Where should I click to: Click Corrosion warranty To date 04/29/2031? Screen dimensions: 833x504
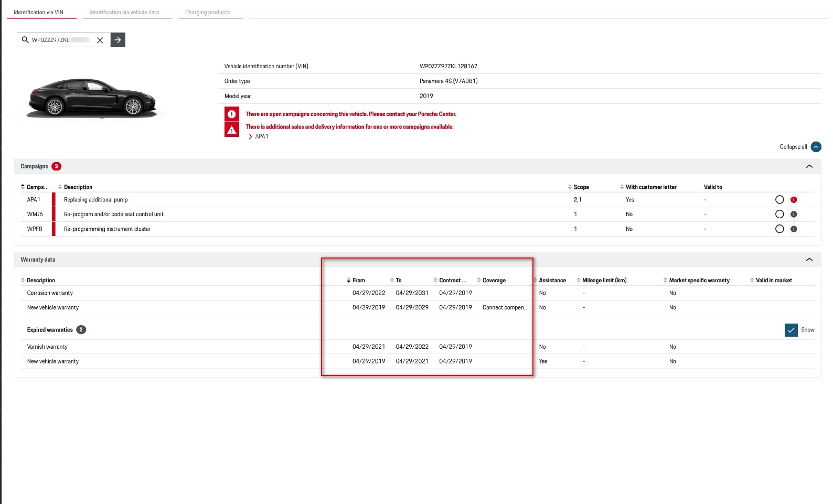click(412, 293)
